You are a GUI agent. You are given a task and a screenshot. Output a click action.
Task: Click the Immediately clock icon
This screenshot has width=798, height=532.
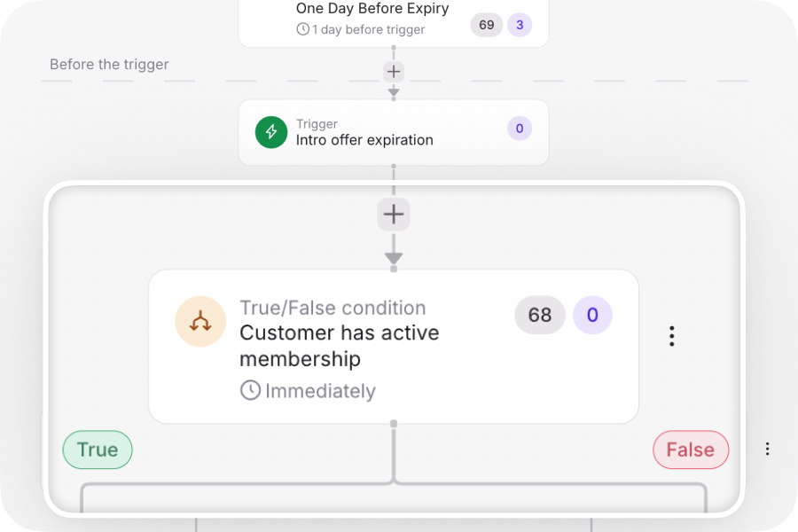coord(249,390)
